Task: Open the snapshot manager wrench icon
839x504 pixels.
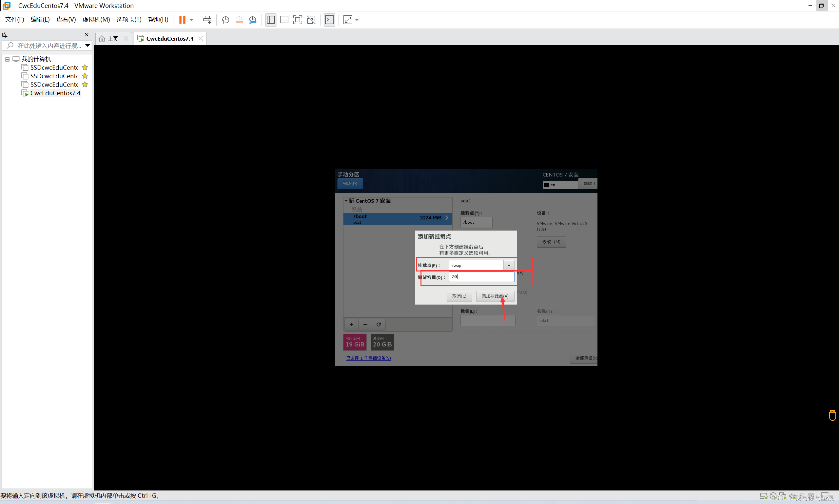Action: click(252, 20)
